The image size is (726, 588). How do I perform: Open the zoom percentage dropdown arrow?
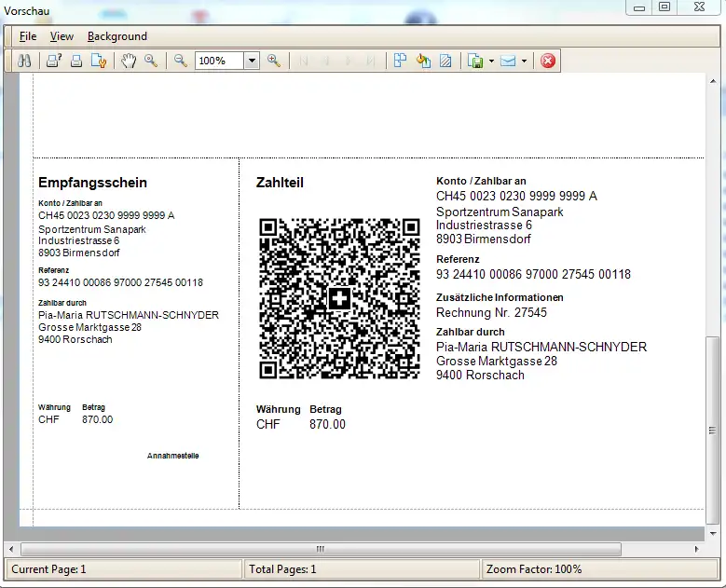pos(252,61)
